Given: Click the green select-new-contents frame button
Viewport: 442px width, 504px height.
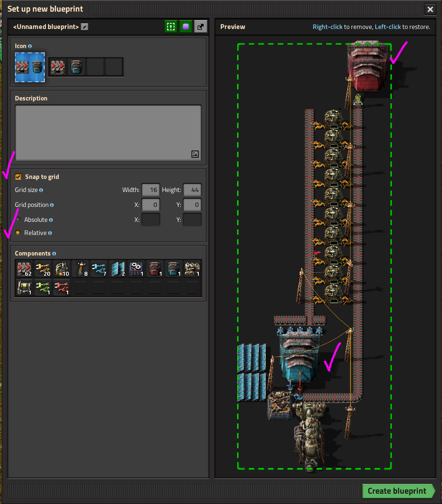Looking at the screenshot, I should point(171,27).
